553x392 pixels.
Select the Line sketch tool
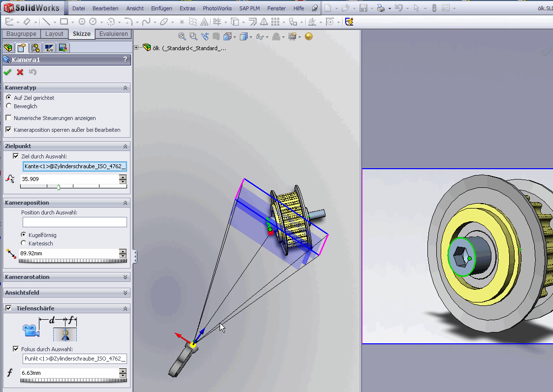point(46,22)
